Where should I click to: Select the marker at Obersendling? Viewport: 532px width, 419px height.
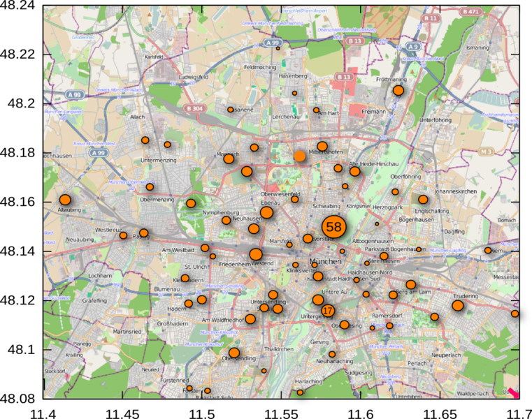pyautogui.click(x=234, y=353)
